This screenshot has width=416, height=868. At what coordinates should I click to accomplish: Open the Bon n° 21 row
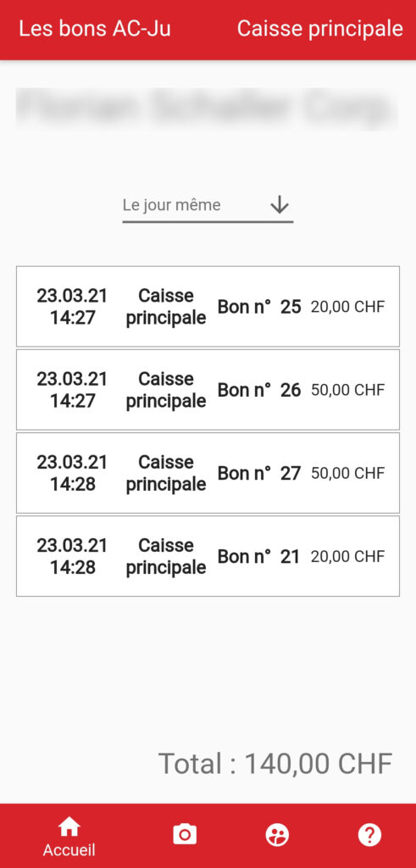[208, 556]
